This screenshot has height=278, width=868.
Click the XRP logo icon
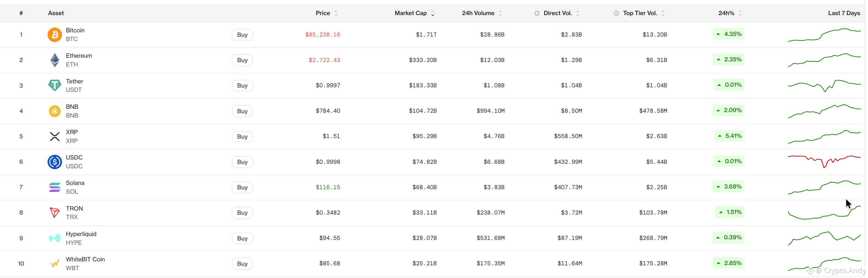pyautogui.click(x=54, y=136)
